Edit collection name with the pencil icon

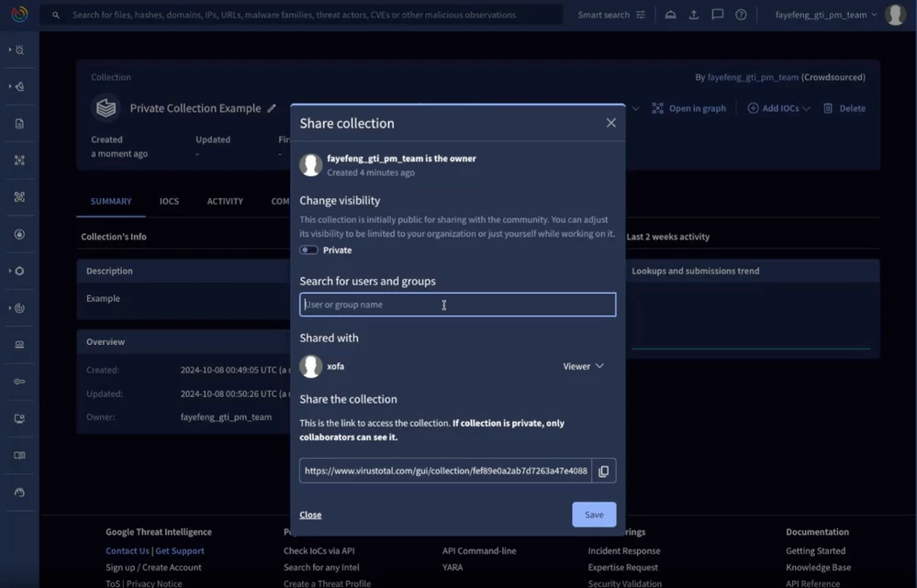click(x=272, y=108)
